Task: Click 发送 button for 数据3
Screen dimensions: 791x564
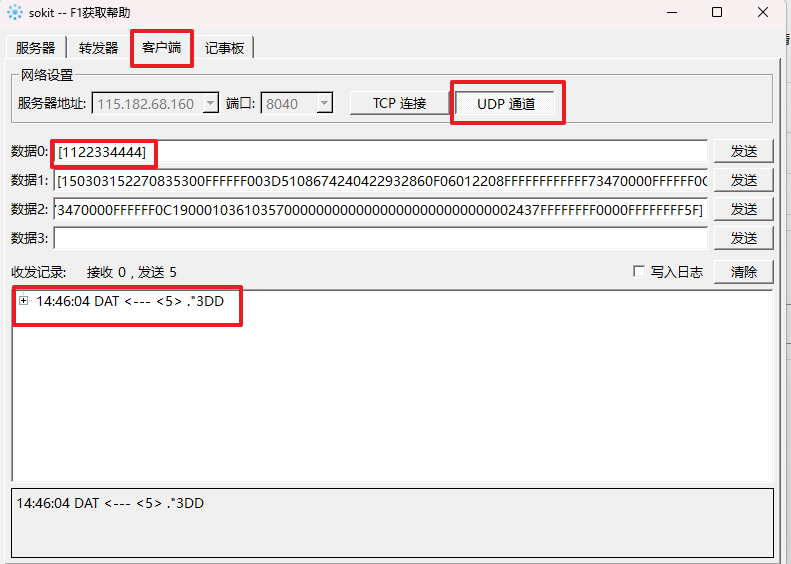Action: pyautogui.click(x=744, y=238)
